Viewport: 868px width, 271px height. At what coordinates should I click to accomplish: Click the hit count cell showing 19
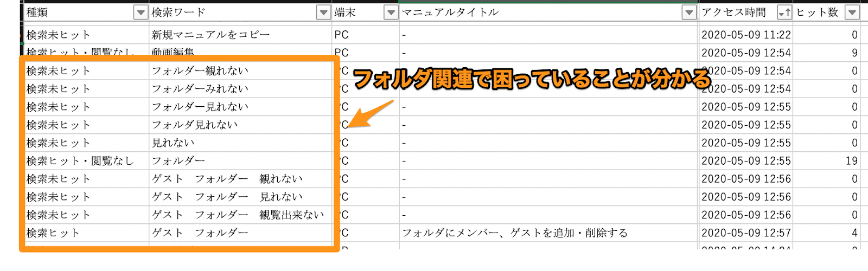pyautogui.click(x=851, y=161)
